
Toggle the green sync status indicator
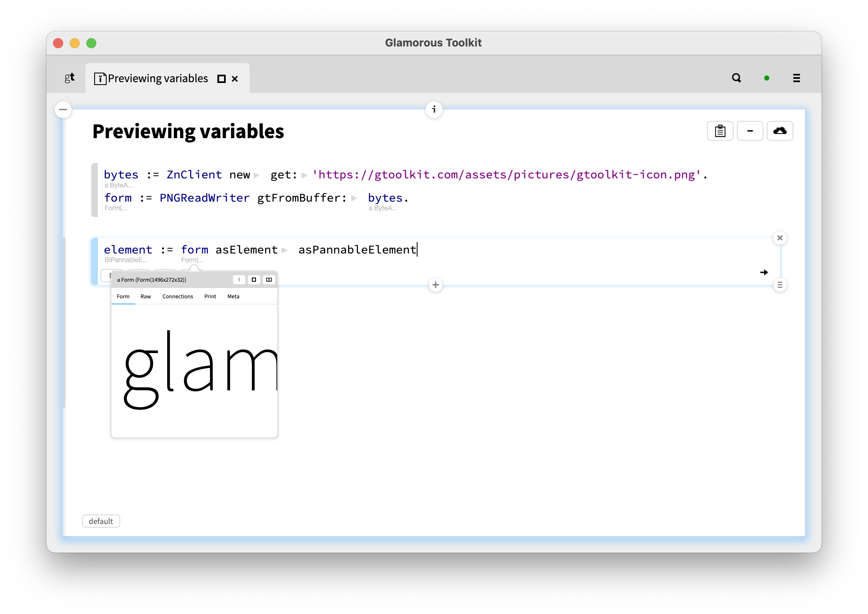coord(767,78)
